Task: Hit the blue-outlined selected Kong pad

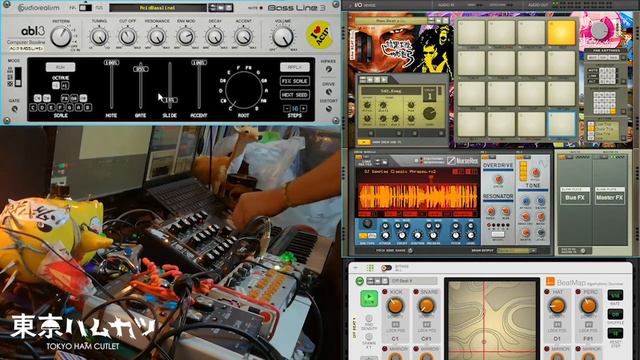Action: tap(561, 124)
